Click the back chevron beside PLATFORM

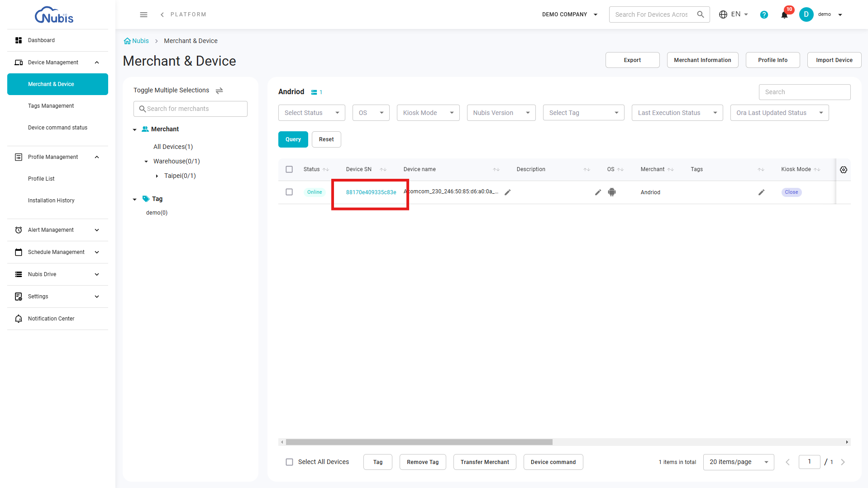[162, 14]
